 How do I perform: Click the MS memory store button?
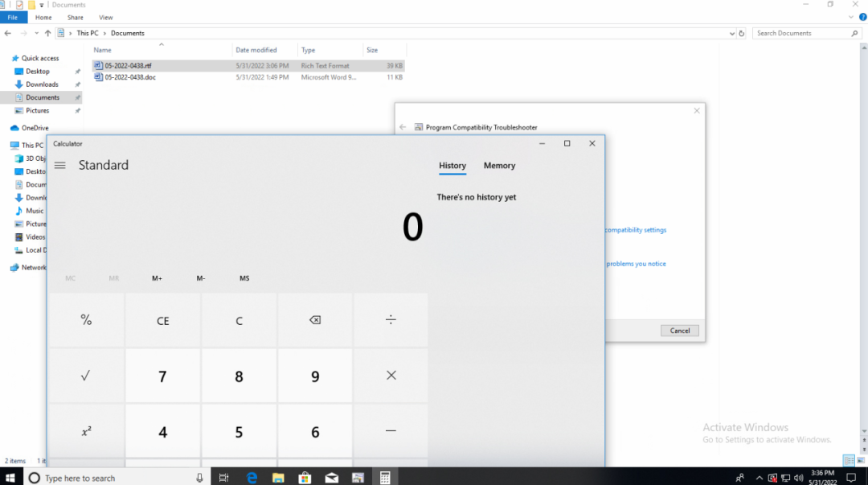244,278
